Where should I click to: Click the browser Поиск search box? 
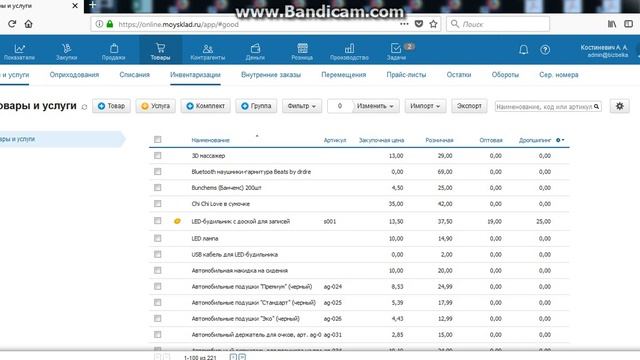click(498, 24)
